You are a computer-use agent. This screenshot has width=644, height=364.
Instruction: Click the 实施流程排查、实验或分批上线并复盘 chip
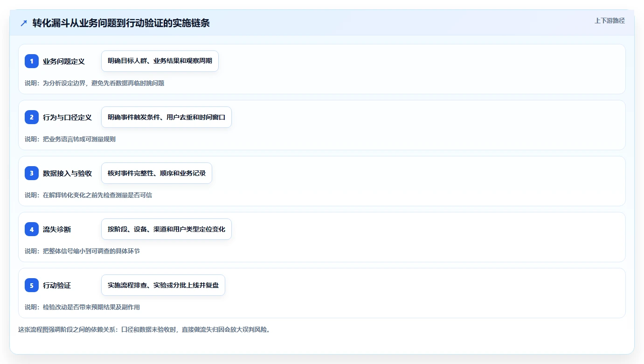163,285
